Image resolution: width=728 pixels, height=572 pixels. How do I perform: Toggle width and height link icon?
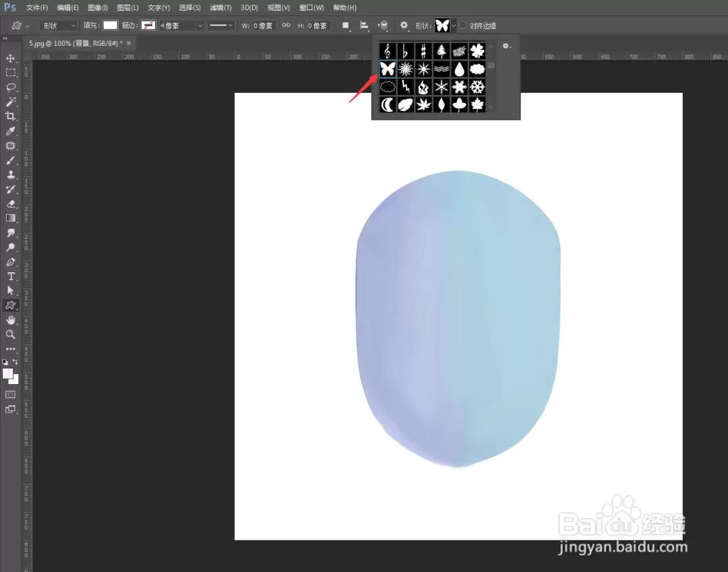coord(286,26)
